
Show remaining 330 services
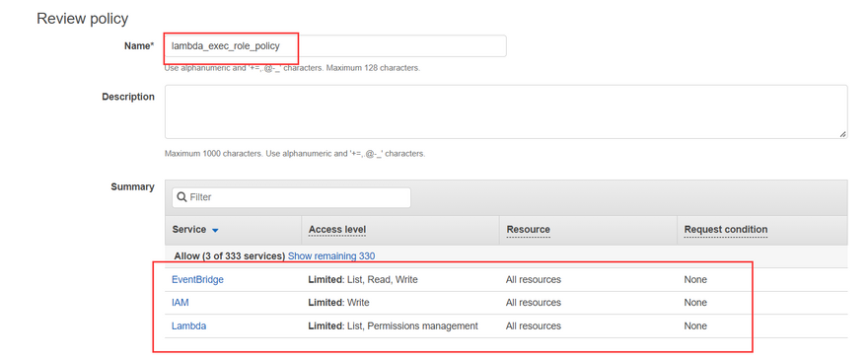click(331, 255)
